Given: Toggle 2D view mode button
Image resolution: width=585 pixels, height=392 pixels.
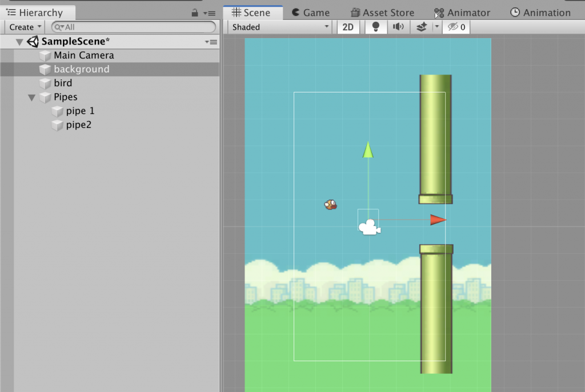Looking at the screenshot, I should pyautogui.click(x=348, y=27).
